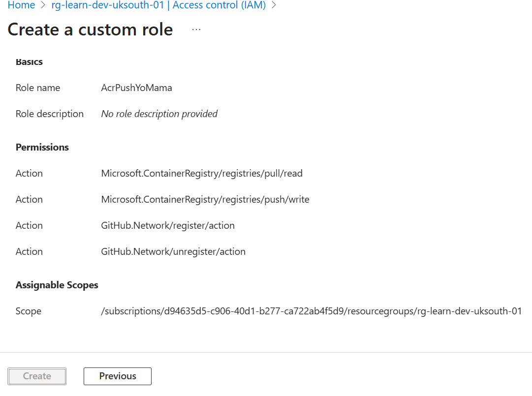Click the registries/push/write action entry

point(205,200)
